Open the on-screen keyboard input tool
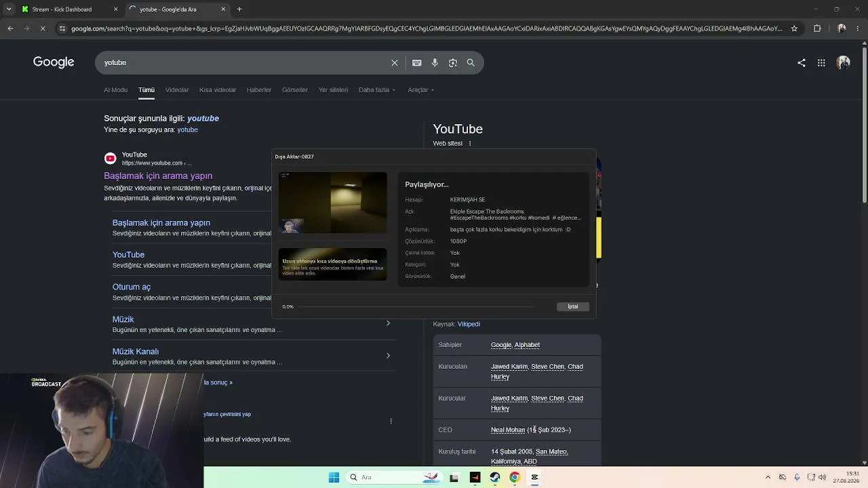 point(417,62)
